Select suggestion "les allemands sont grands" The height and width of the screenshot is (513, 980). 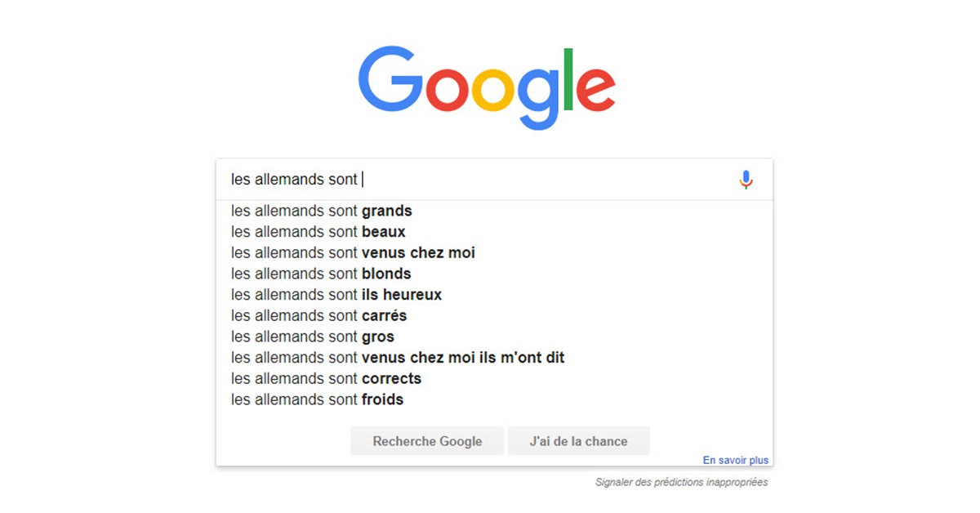point(321,211)
